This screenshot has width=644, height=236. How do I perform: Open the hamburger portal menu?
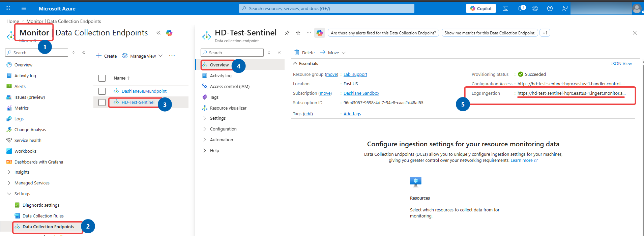pyautogui.click(x=24, y=8)
